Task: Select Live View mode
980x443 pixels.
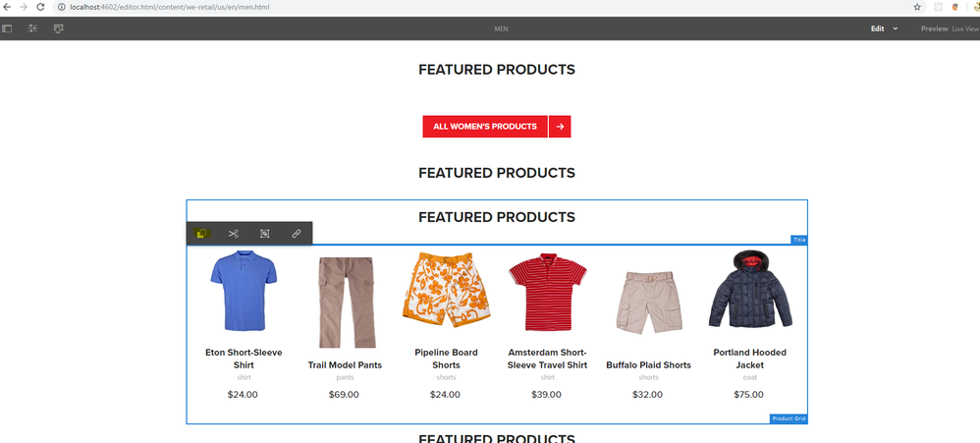Action: coord(963,29)
